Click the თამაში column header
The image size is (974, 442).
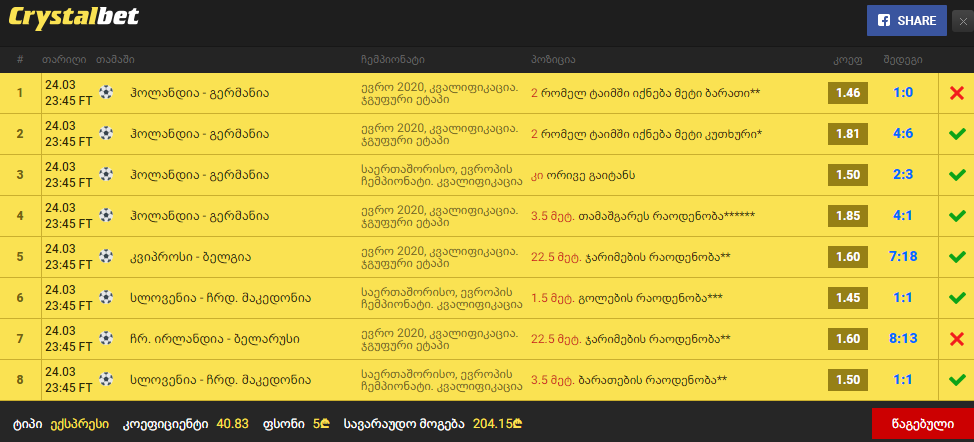click(x=115, y=60)
